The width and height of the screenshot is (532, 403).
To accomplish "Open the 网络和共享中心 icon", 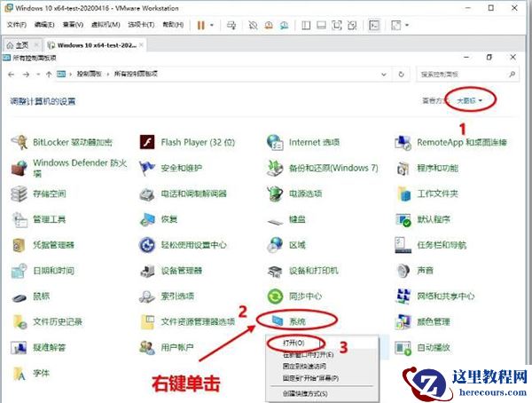I will tap(403, 296).
